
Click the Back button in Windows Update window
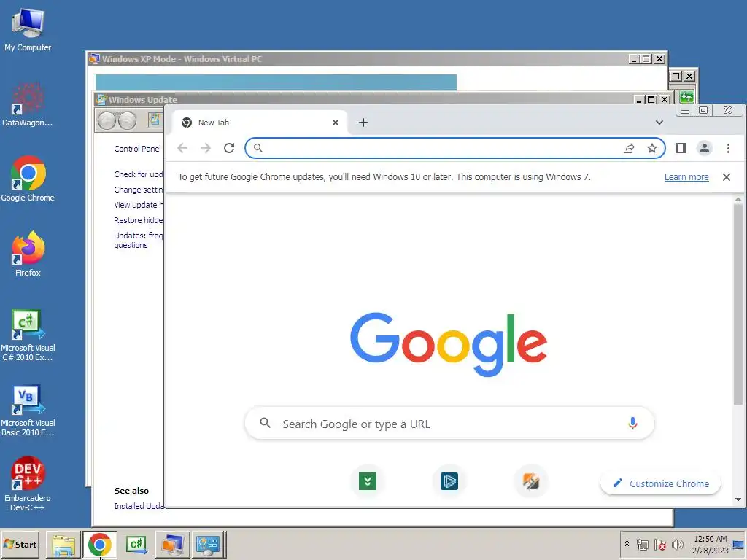[x=107, y=120]
